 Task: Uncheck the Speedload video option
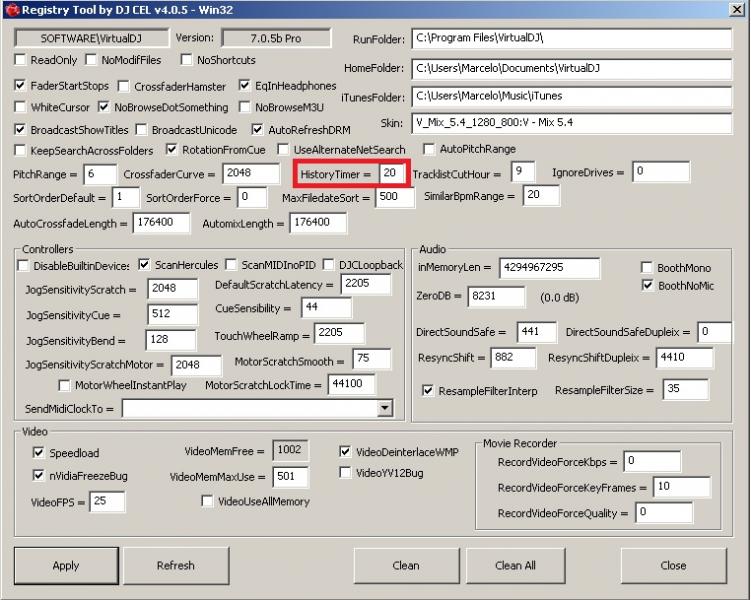38,452
